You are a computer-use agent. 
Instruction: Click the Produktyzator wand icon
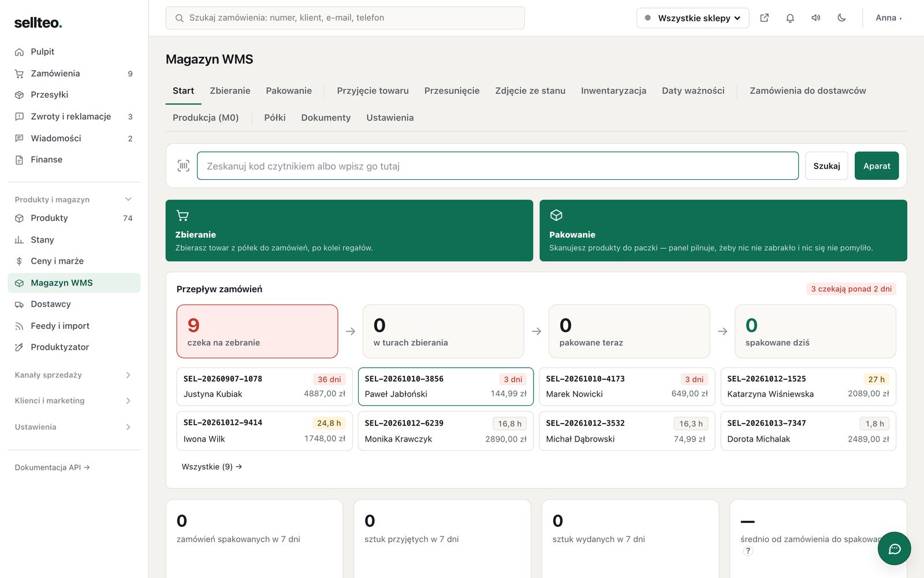click(x=19, y=347)
